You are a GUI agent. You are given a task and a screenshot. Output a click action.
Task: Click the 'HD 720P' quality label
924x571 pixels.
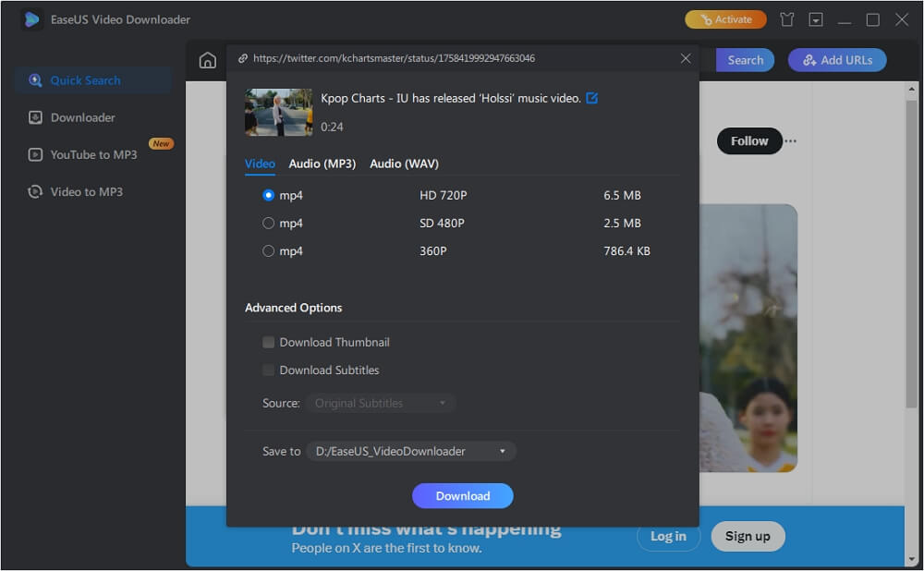pyautogui.click(x=444, y=195)
